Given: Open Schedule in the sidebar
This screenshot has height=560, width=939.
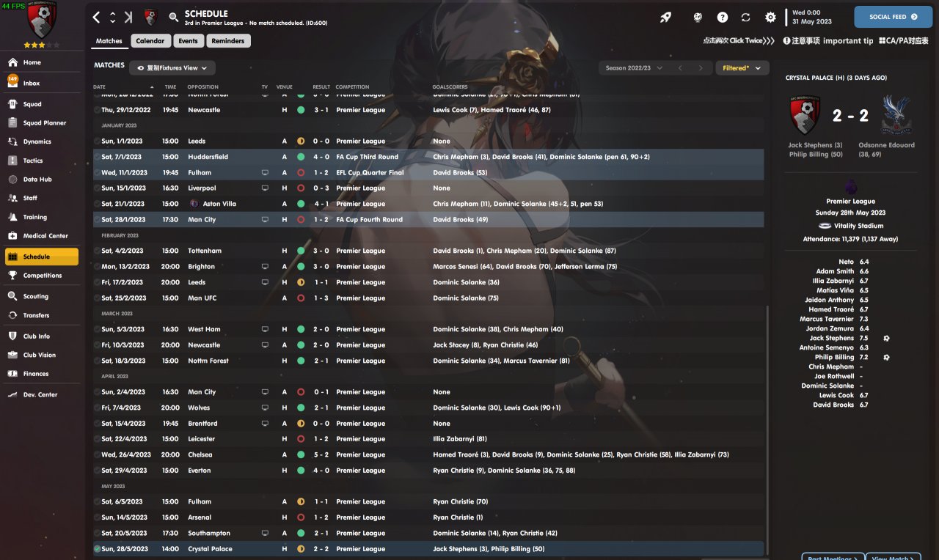Looking at the screenshot, I should click(x=42, y=257).
